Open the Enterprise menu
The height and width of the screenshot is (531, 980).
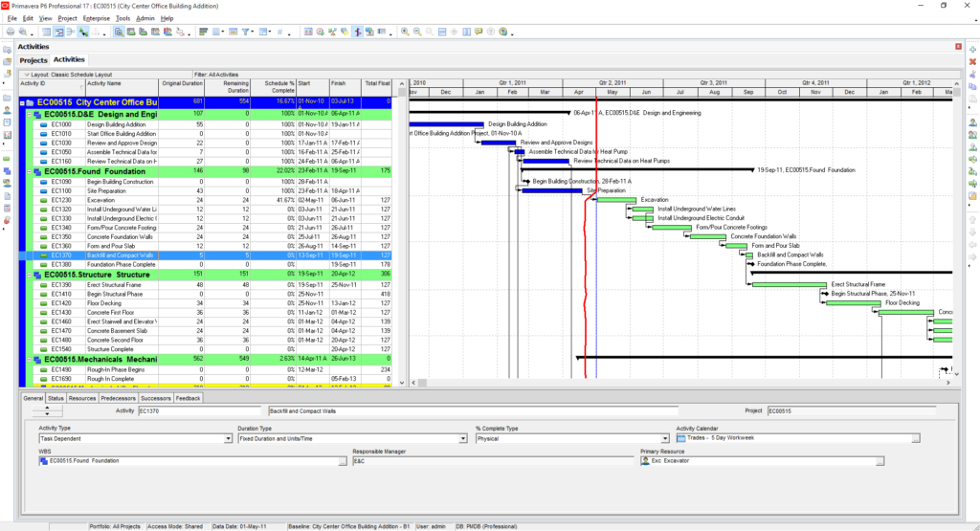tap(96, 18)
